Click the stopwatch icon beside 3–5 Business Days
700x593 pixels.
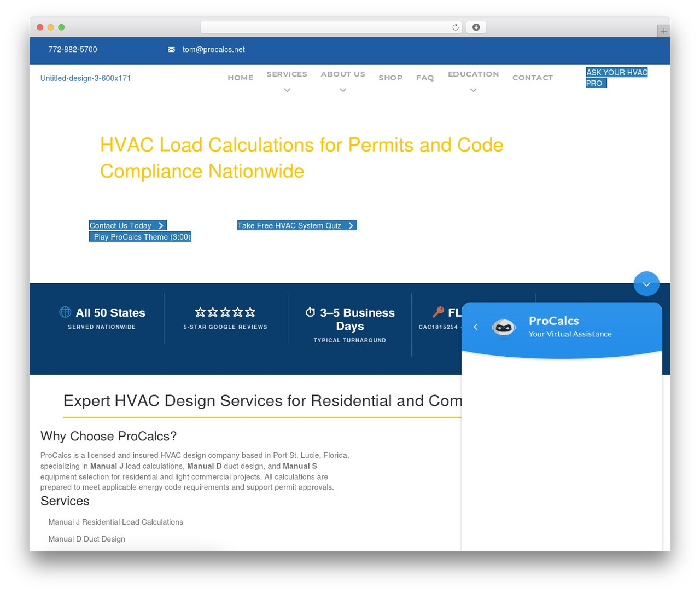(x=310, y=312)
